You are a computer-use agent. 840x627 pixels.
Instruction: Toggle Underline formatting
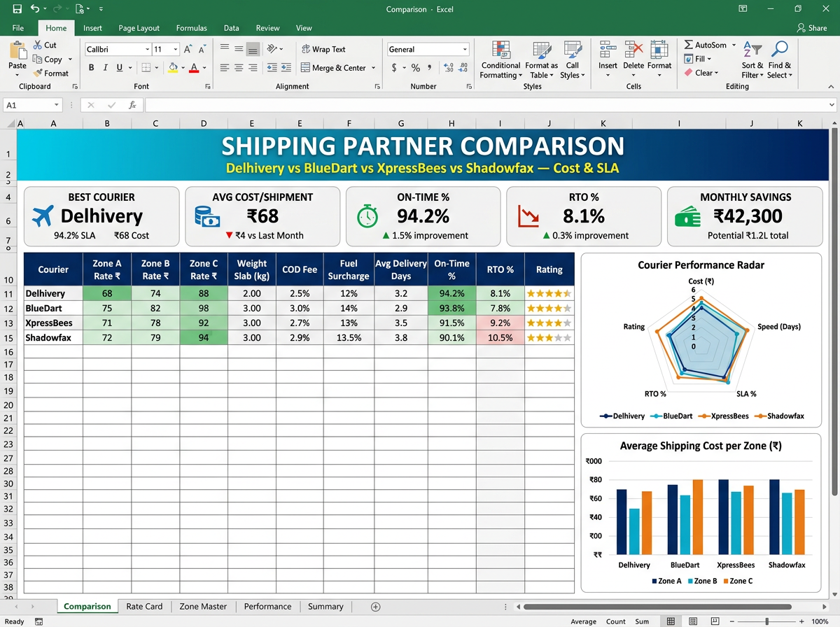120,68
